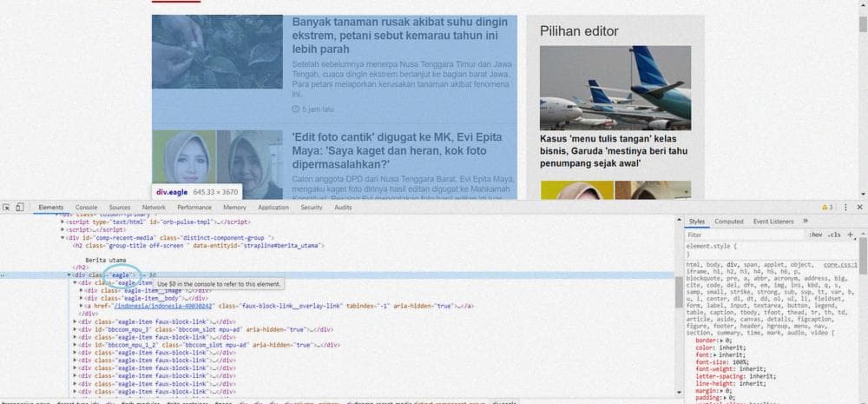Click the 'Pilihan editor' heading
868x404 pixels.
(x=579, y=31)
